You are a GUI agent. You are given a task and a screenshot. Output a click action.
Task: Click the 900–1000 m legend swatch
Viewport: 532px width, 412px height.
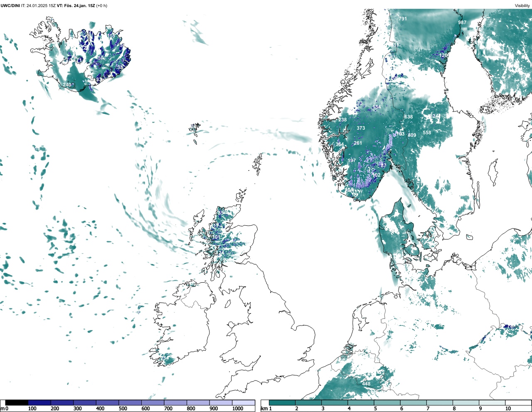point(221,402)
